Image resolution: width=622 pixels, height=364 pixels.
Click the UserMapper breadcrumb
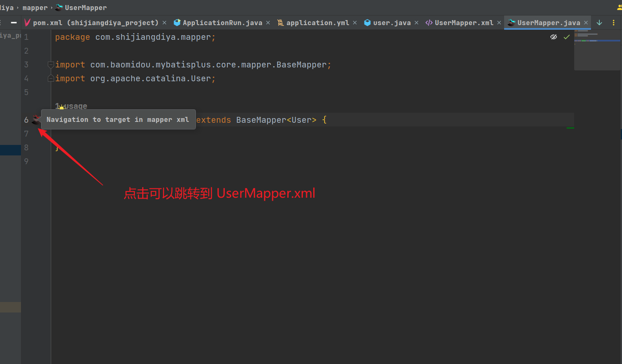click(86, 8)
